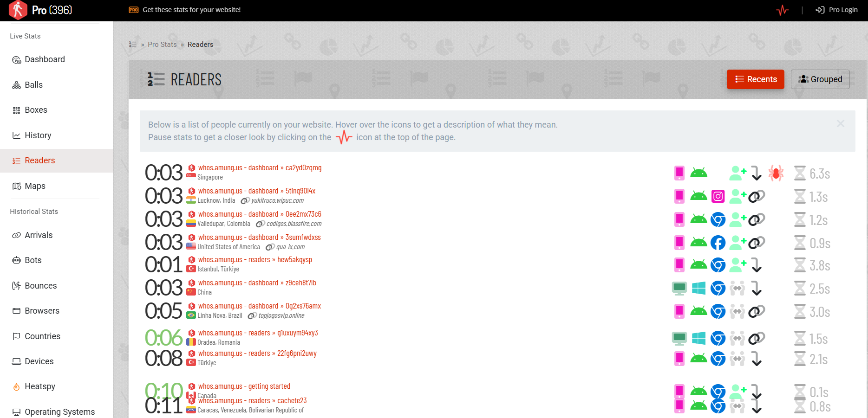Open the qua-ix.com referrer link
Image resolution: width=868 pixels, height=418 pixels.
pyautogui.click(x=290, y=247)
